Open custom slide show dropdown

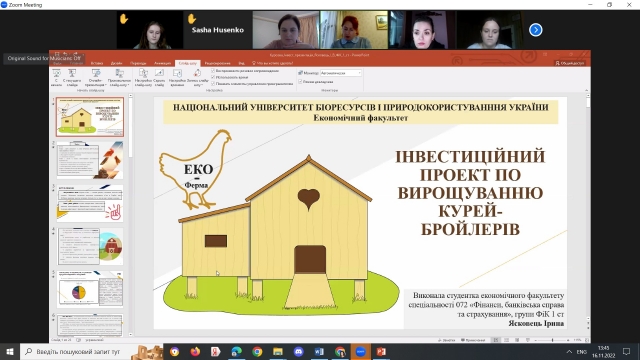pyautogui.click(x=119, y=77)
